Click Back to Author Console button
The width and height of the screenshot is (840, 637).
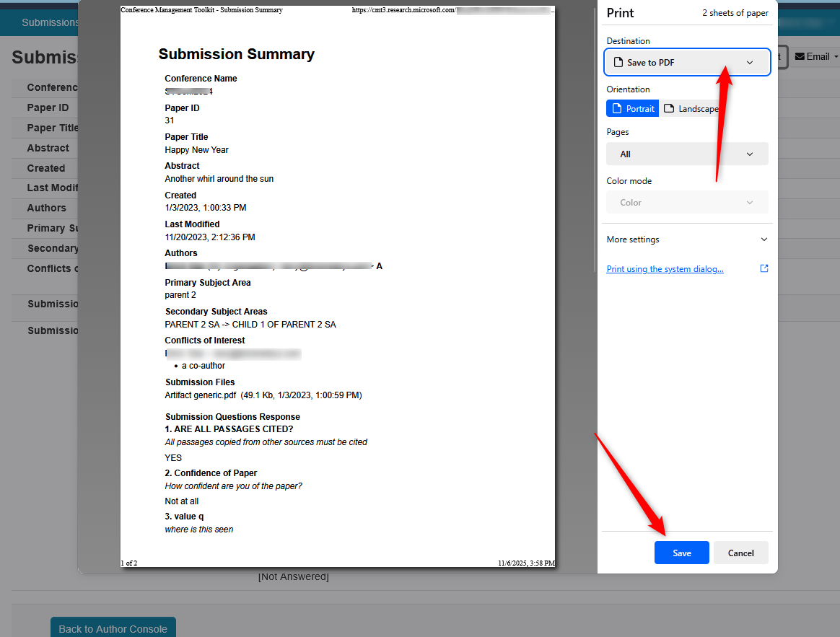coord(113,628)
